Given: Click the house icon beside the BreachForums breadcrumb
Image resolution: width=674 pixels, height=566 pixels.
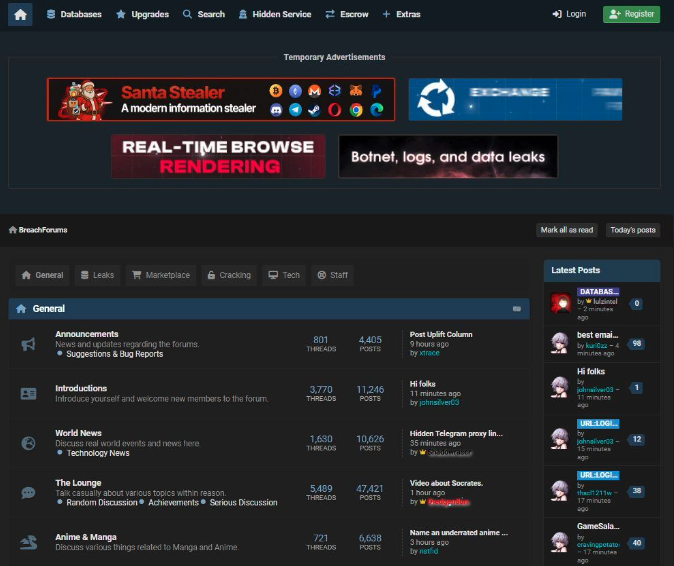Looking at the screenshot, I should point(13,230).
